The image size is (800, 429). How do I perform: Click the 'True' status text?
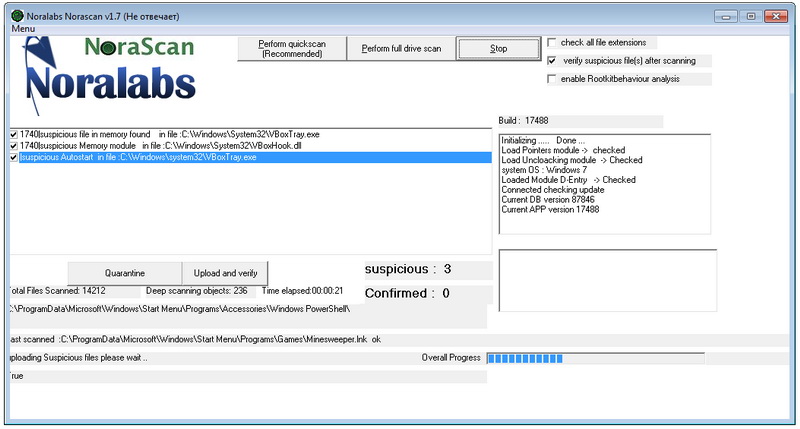tap(17, 376)
